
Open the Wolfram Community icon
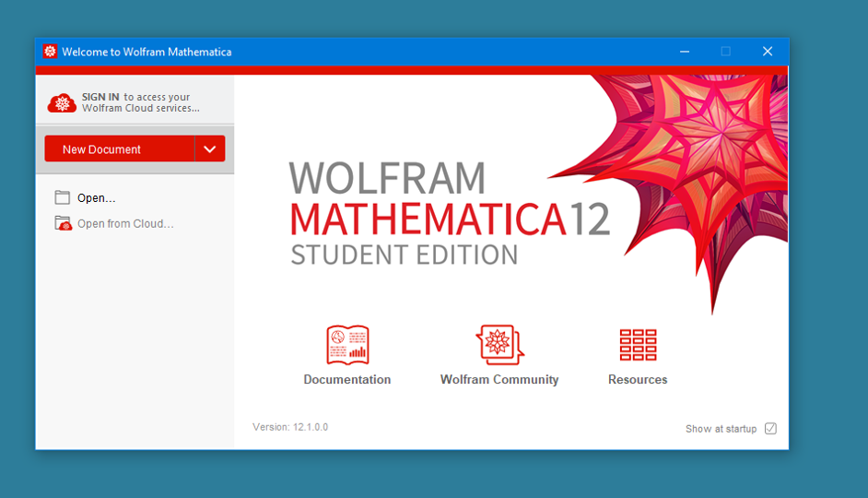[499, 345]
